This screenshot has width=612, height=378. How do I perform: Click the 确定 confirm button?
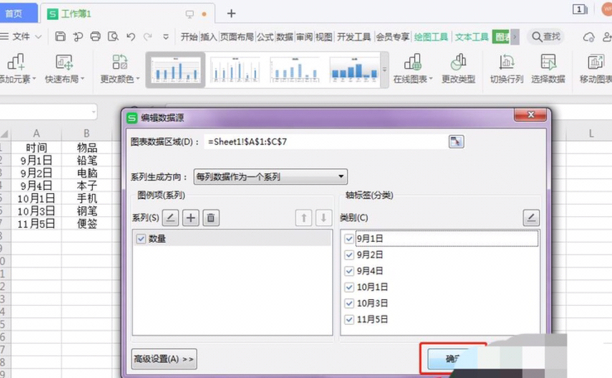point(453,358)
